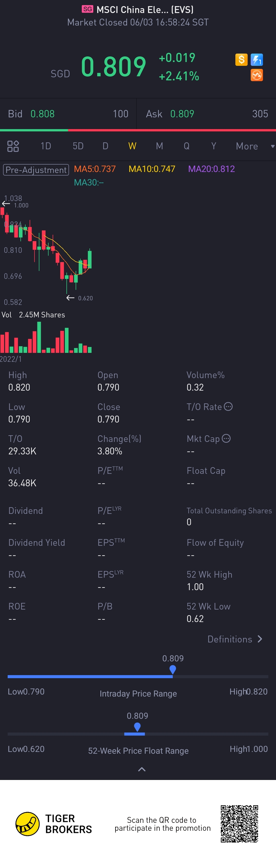Tap the promotion QR code
The width and height of the screenshot is (276, 868).
pyautogui.click(x=239, y=824)
